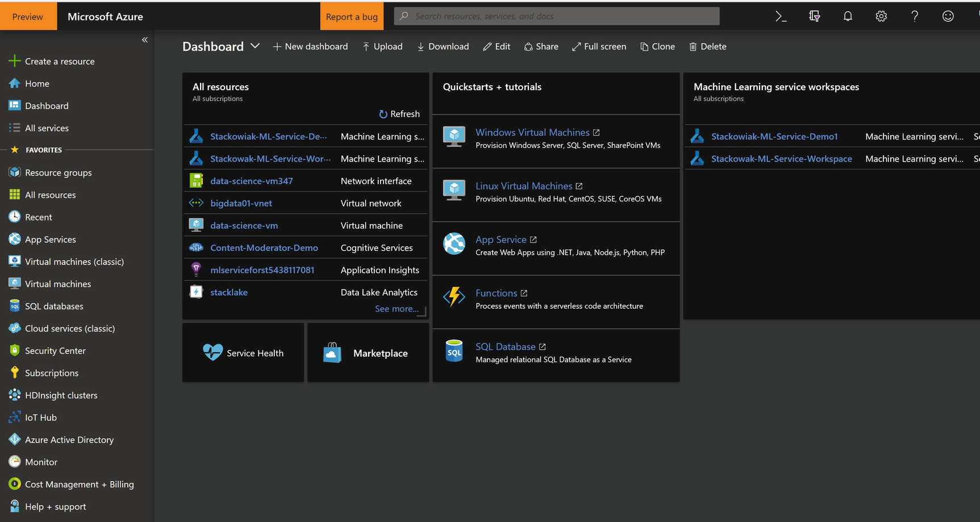Open Security Center in the sidebar

pos(55,351)
